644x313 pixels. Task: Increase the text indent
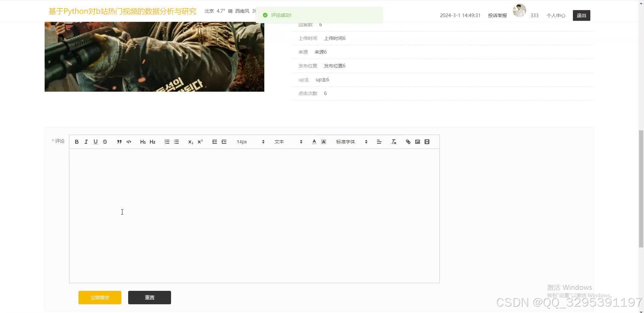pos(224,142)
